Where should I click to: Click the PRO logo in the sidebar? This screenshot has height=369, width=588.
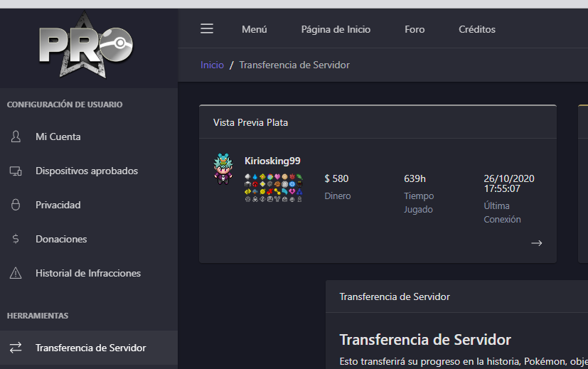click(x=87, y=46)
